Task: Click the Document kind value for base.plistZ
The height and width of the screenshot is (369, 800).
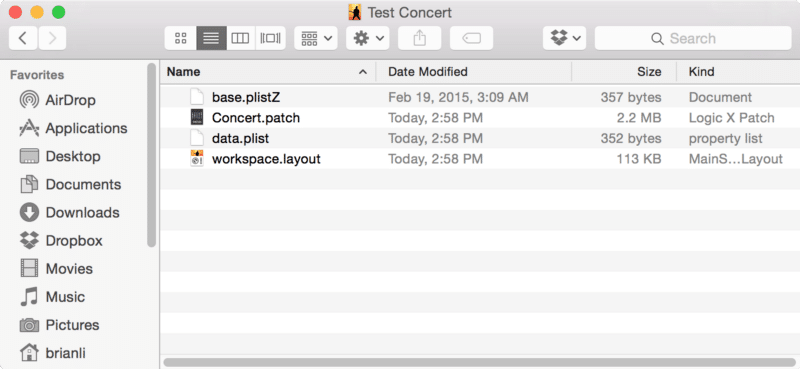Action: [x=720, y=97]
